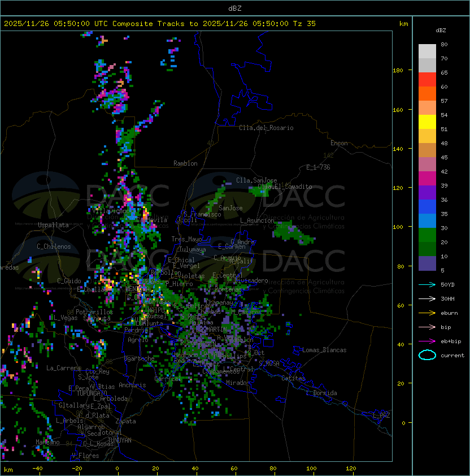
Task: Click the 'Clla.SanJose' map label
Action: 256,180
